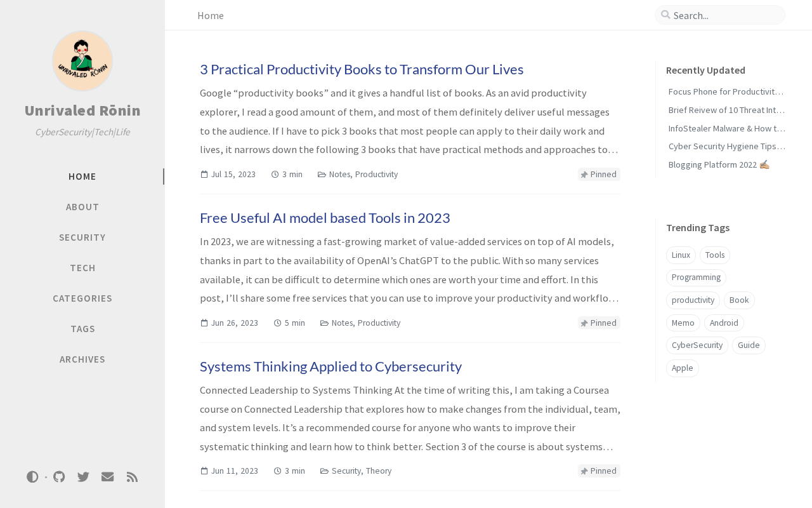
Task: Open 'Blogging Platform 2022' recent update
Action: pyautogui.click(x=718, y=164)
